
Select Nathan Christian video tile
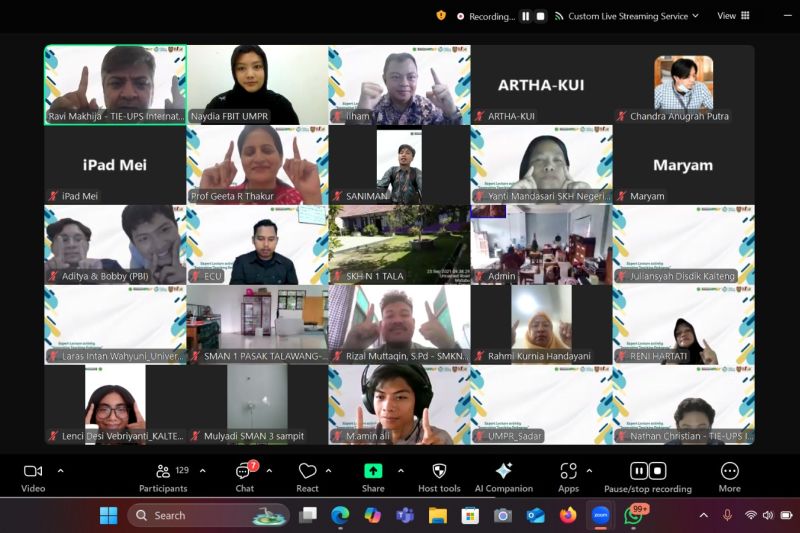684,405
